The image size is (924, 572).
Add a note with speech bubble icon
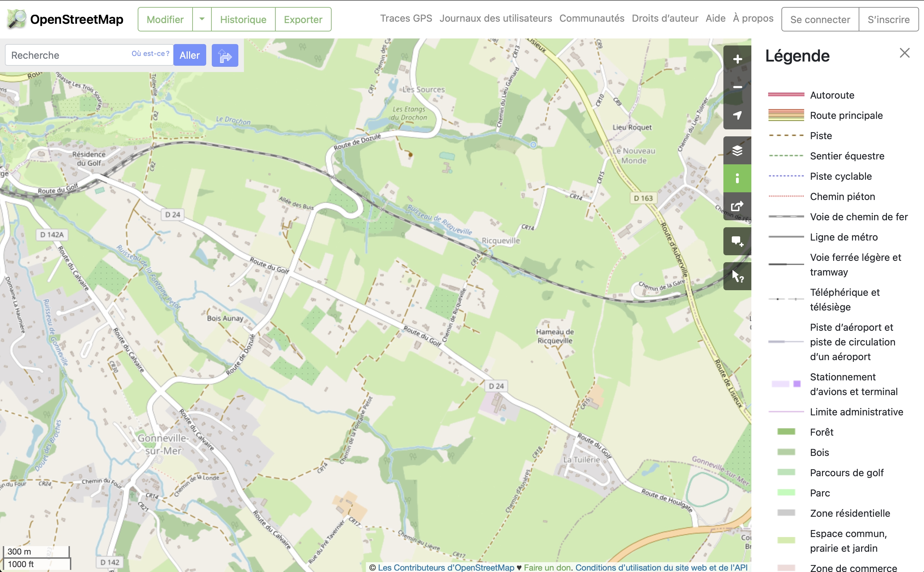pyautogui.click(x=737, y=241)
